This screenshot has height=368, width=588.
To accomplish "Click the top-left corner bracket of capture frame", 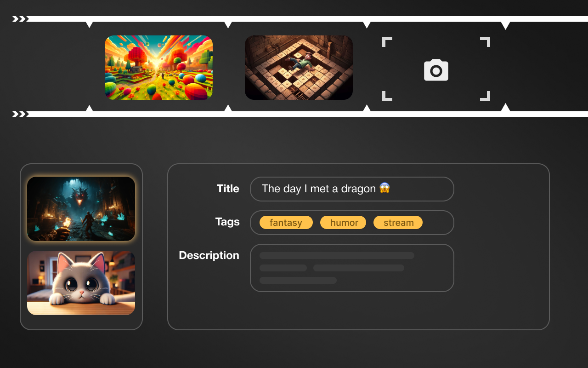I will tap(387, 42).
